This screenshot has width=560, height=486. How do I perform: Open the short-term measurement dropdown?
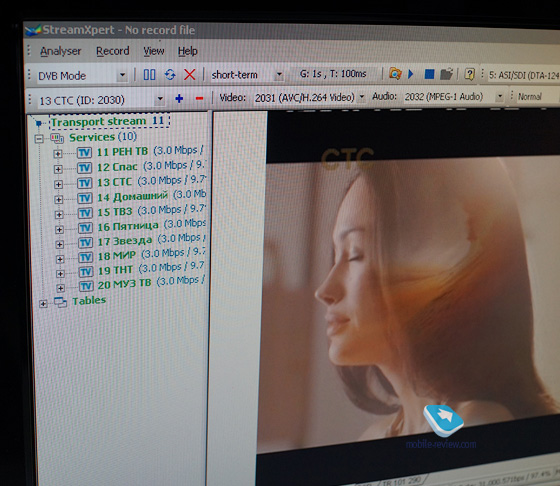pos(247,75)
